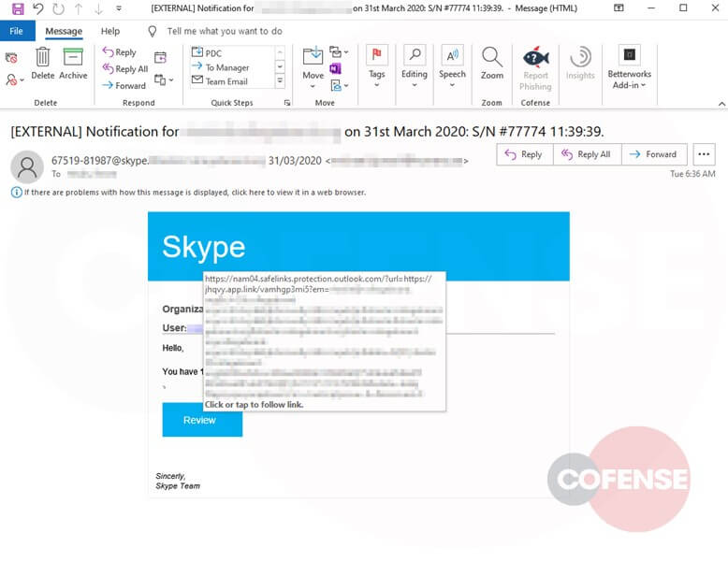Click Tell me what you want to do
The image size is (728, 562).
coord(225,31)
